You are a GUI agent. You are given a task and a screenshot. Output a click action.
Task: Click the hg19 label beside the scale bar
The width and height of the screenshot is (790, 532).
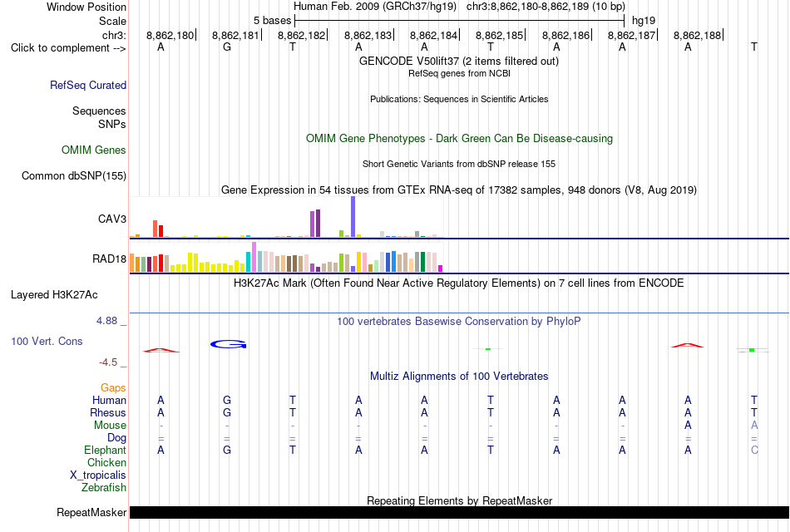point(644,21)
